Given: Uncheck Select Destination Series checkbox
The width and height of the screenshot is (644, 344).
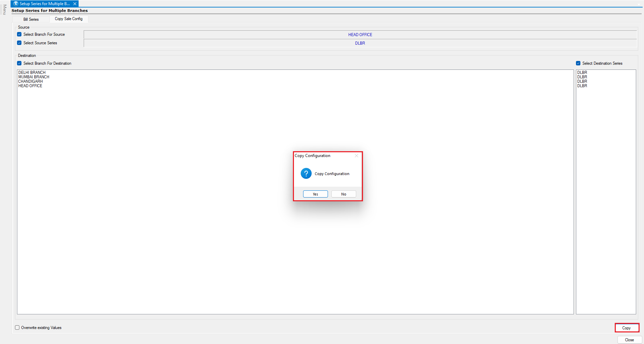Looking at the screenshot, I should pyautogui.click(x=578, y=63).
